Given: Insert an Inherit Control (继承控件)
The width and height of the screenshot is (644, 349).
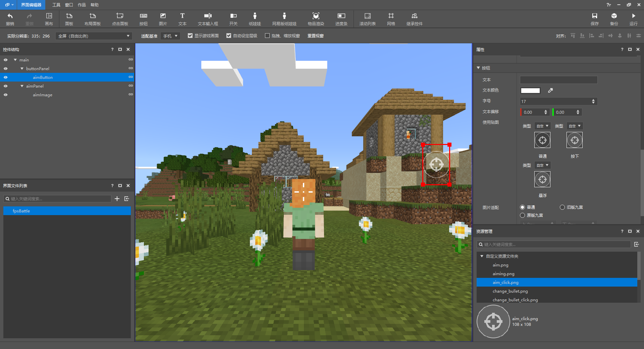Looking at the screenshot, I should (x=415, y=19).
